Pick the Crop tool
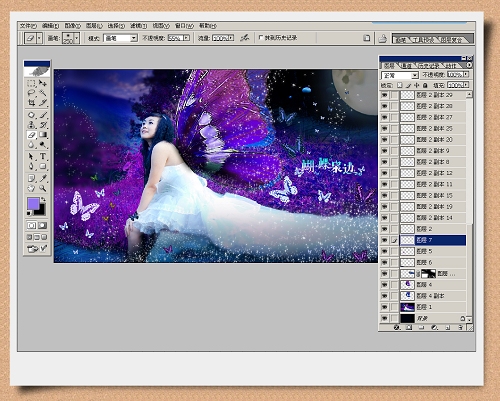Screen dimensions: 500x401 click(x=31, y=103)
